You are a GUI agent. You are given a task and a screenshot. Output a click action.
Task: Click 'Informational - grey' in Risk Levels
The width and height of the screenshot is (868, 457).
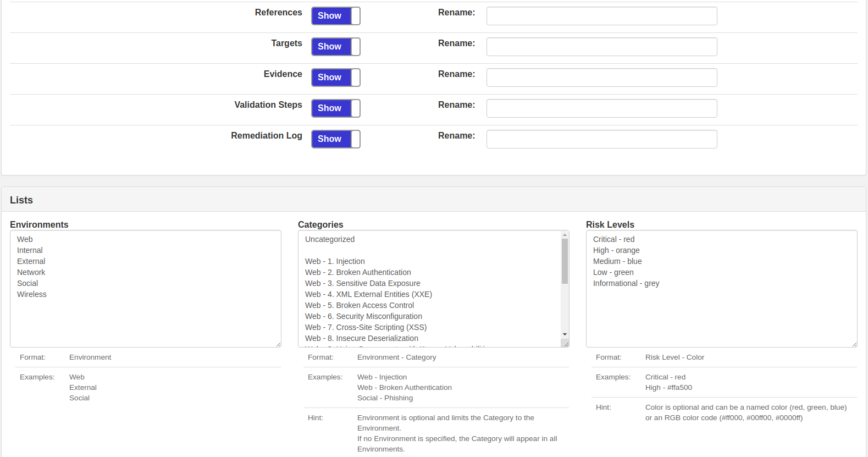coord(626,283)
